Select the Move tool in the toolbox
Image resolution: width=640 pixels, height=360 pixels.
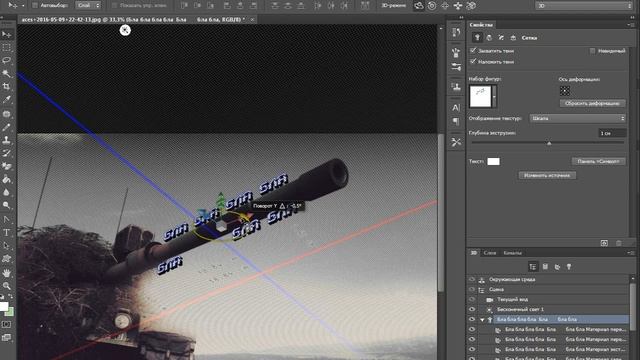tap(7, 35)
